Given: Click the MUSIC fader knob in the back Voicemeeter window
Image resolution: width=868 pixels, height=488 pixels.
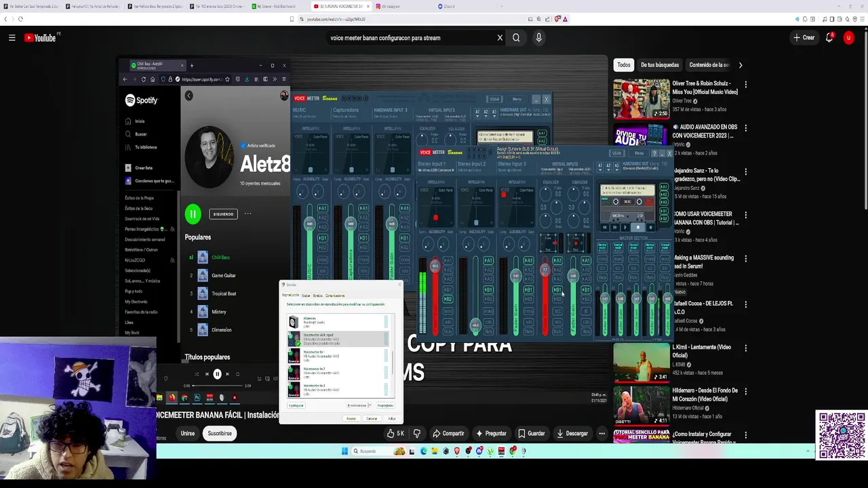Looking at the screenshot, I should click(x=310, y=224).
